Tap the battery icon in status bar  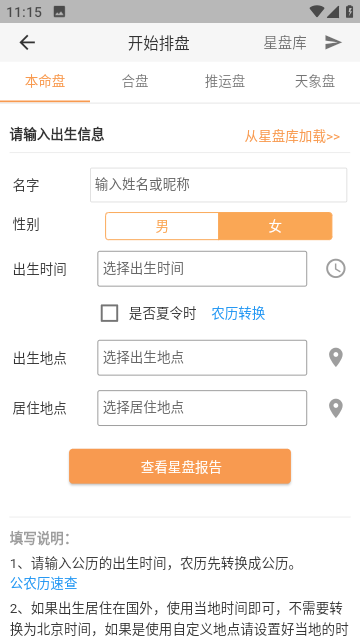[350, 11]
